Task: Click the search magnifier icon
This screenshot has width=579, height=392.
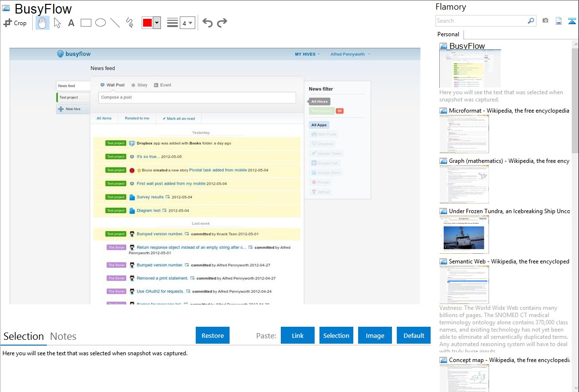Action: [x=531, y=21]
